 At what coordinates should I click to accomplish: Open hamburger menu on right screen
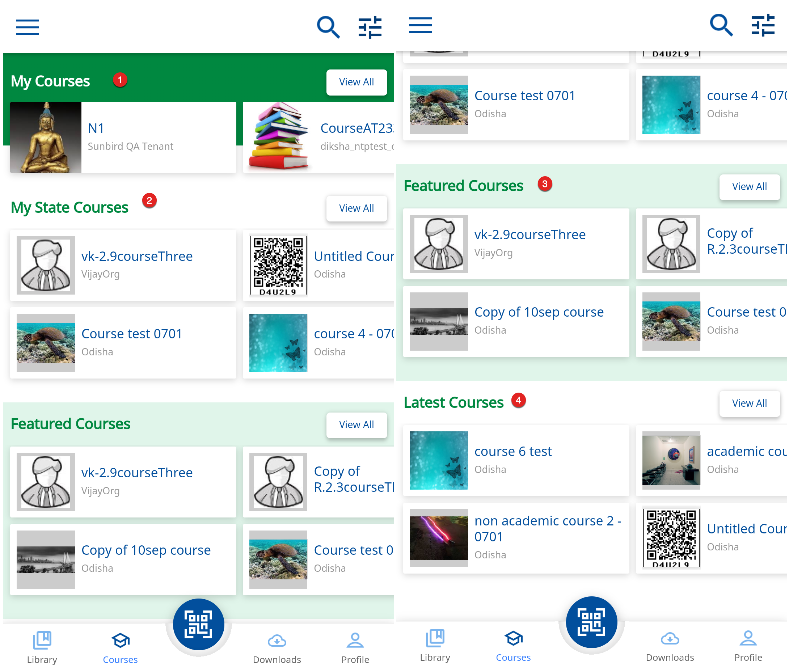[420, 25]
